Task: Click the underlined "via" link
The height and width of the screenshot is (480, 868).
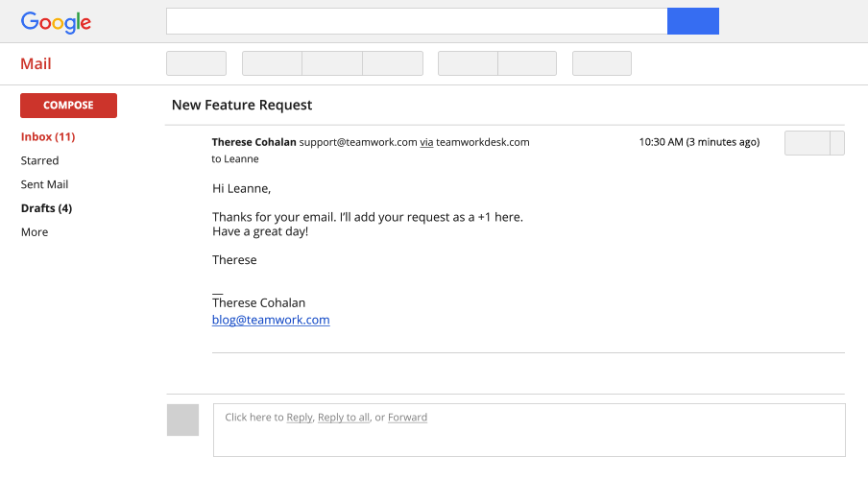Action: click(x=426, y=142)
